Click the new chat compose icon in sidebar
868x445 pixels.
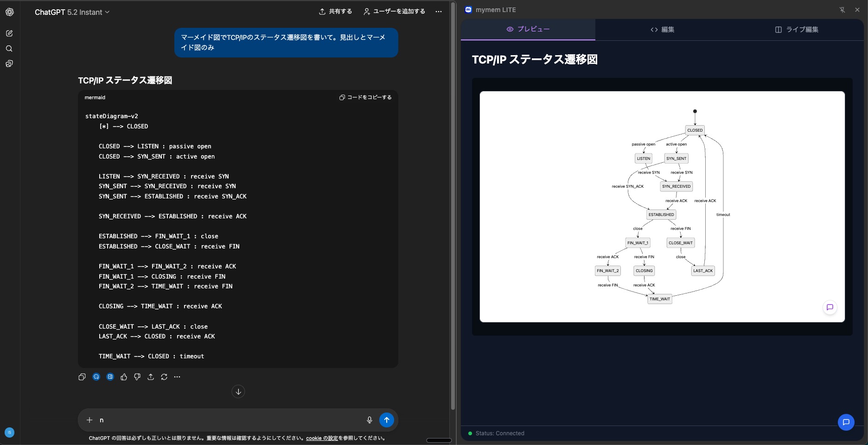point(9,33)
